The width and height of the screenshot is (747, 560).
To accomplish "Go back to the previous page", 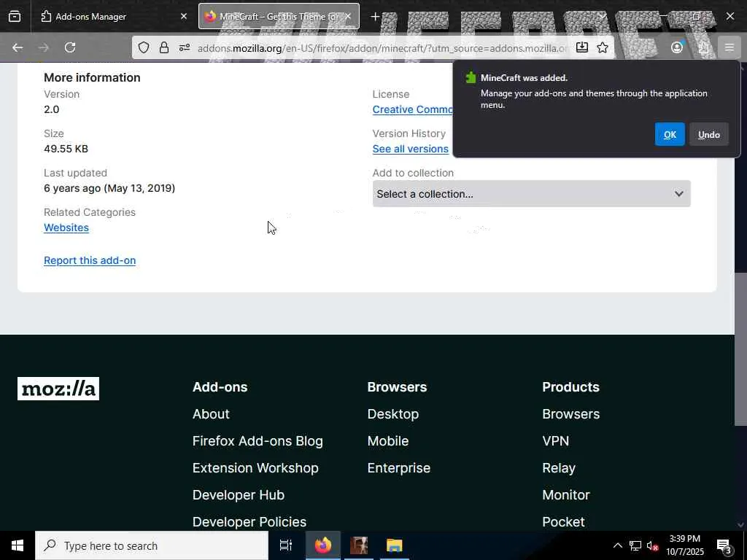I will coord(18,47).
